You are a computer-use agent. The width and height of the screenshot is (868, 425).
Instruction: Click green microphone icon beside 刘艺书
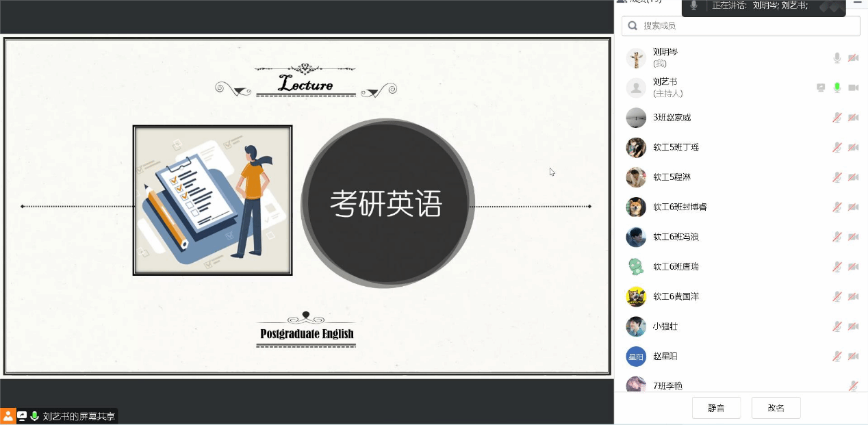837,88
